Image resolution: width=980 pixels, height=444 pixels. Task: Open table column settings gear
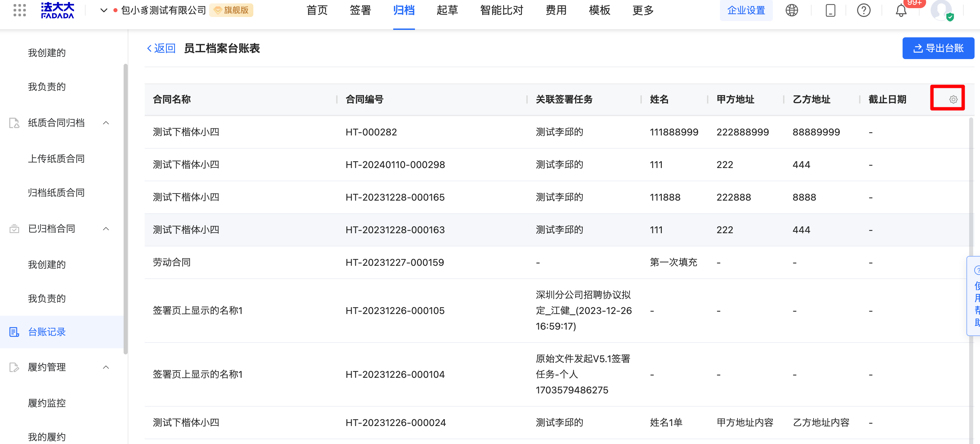(953, 99)
